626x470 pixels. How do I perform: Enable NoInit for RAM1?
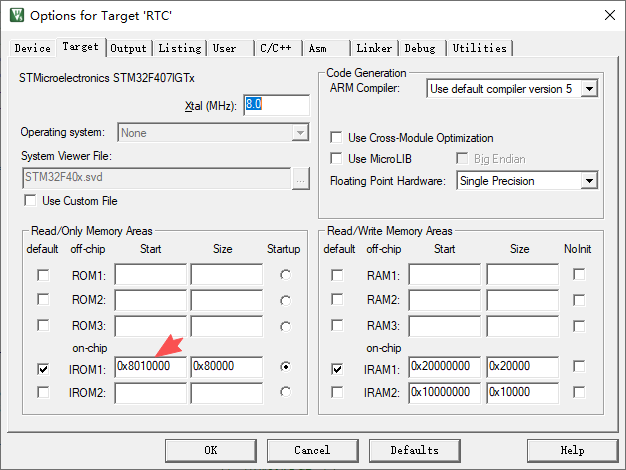pos(579,274)
